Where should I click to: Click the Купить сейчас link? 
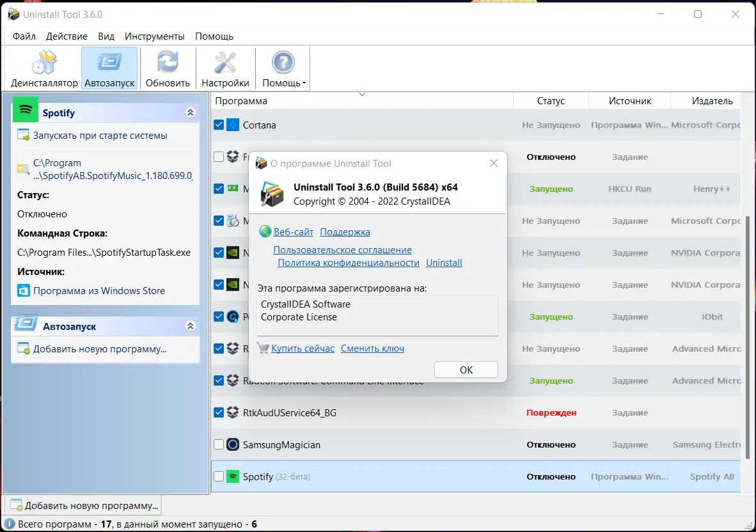(303, 348)
